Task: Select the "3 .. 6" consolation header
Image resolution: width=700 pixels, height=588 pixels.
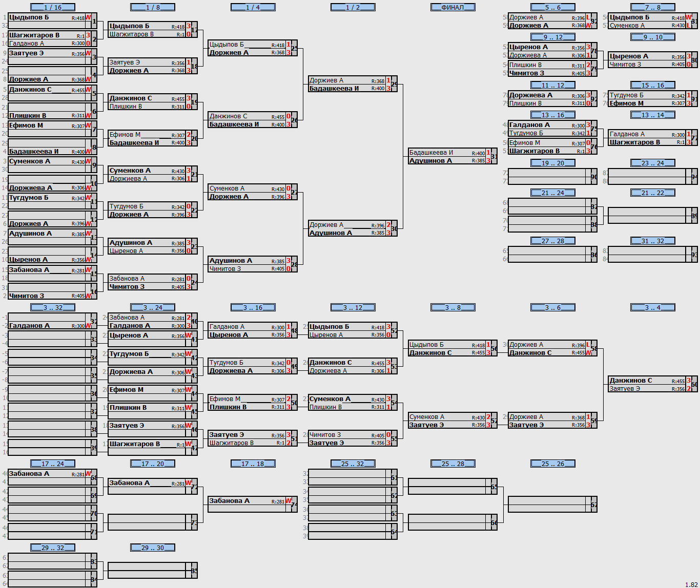Action: pyautogui.click(x=552, y=307)
